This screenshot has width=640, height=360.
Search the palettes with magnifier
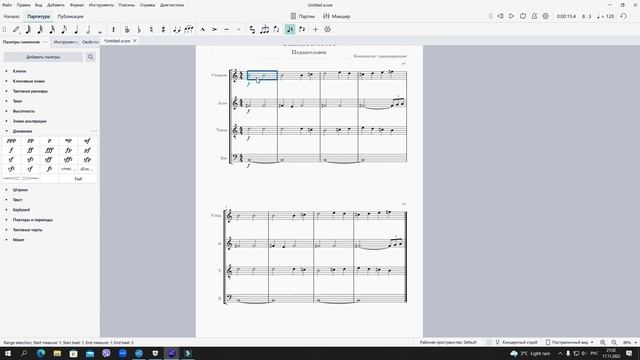91,57
